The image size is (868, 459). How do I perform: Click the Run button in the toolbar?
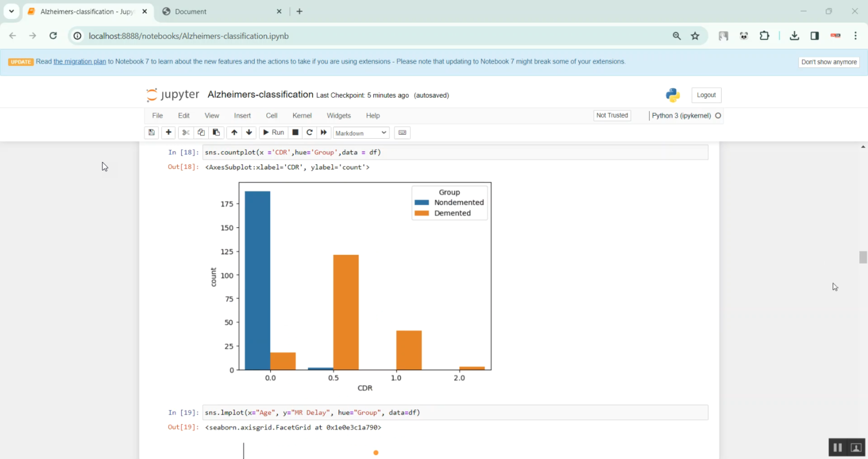pyautogui.click(x=273, y=132)
